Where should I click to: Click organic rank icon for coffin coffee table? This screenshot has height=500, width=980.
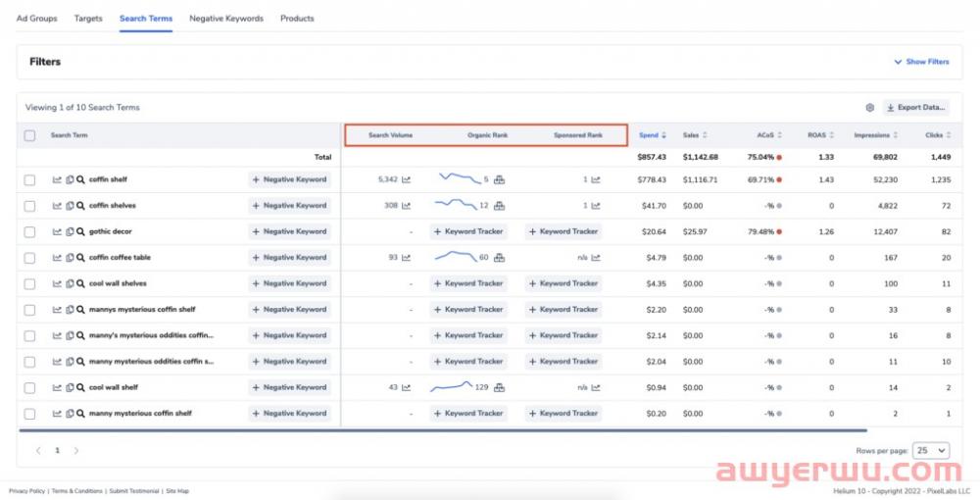pos(499,258)
